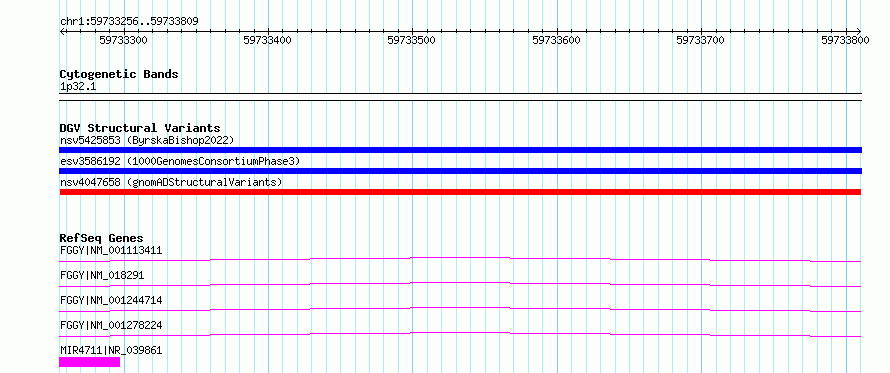Image resolution: width=890 pixels, height=373 pixels.
Task: Click the magenta MIR4711 exon block
Action: coord(90,362)
